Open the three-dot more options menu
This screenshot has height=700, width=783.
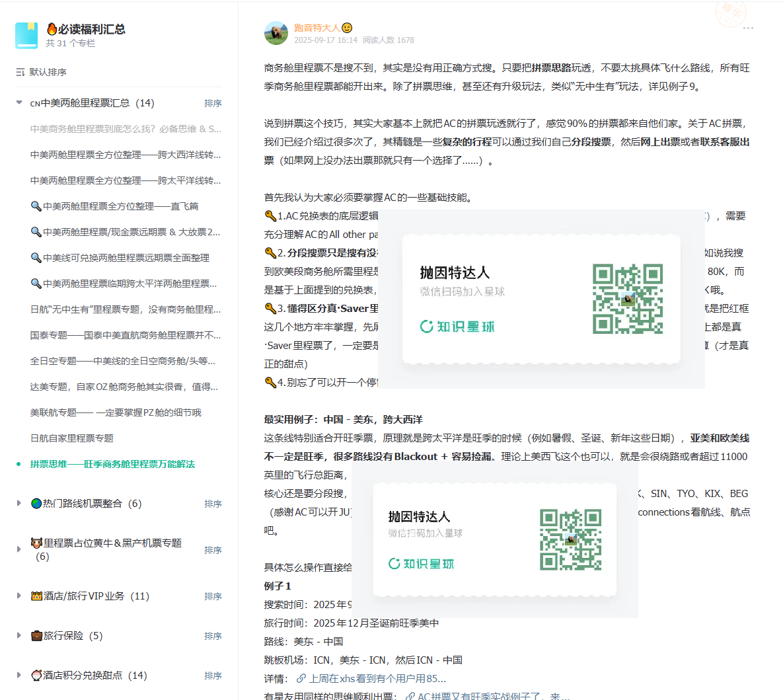tap(748, 28)
